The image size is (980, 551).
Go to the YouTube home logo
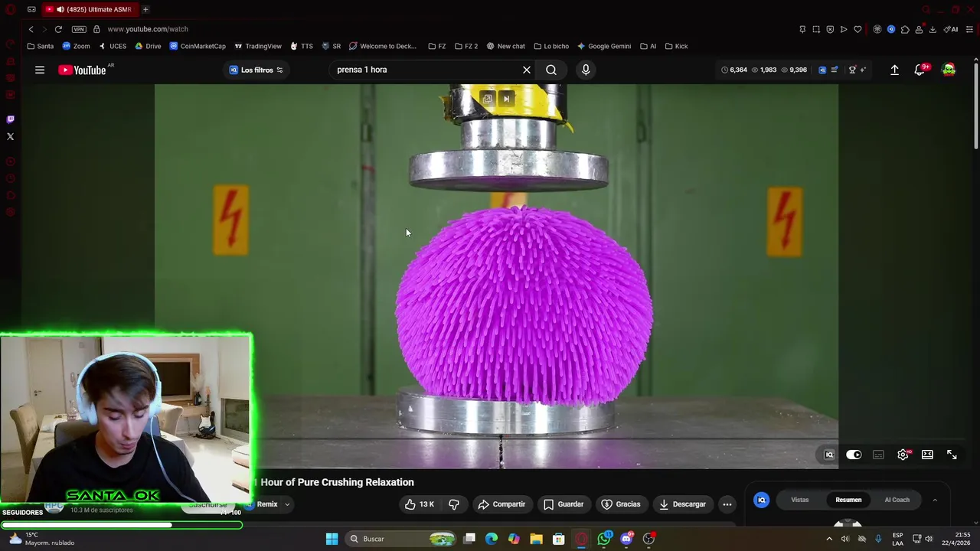pos(82,70)
